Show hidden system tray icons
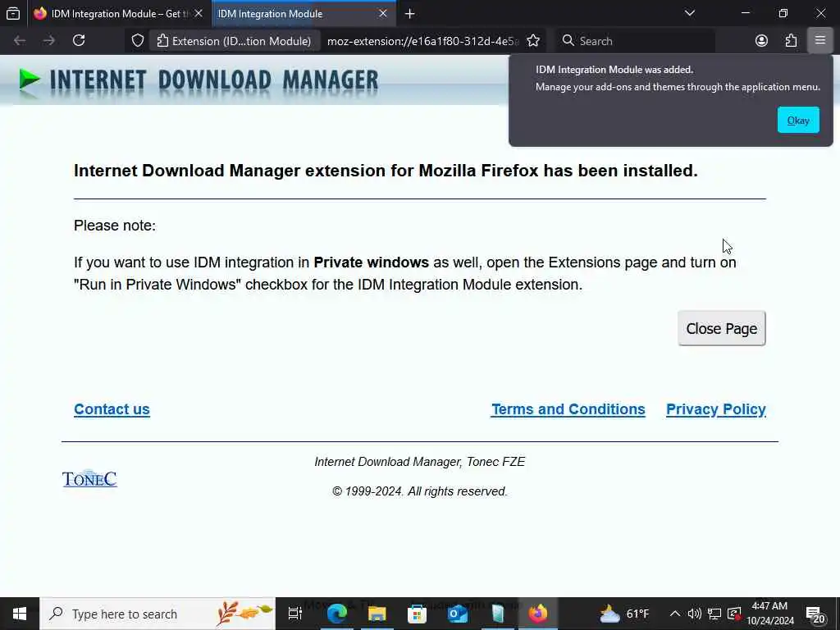840x630 pixels. click(675, 614)
